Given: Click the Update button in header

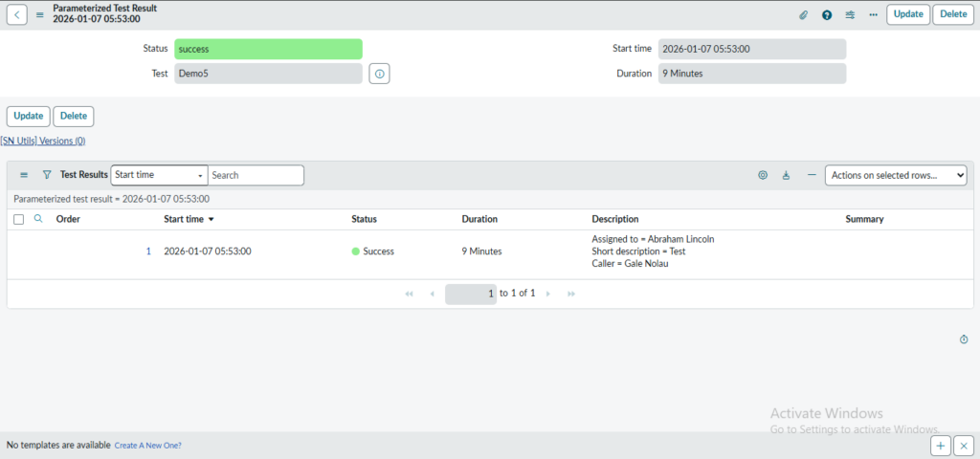Looking at the screenshot, I should (x=907, y=14).
